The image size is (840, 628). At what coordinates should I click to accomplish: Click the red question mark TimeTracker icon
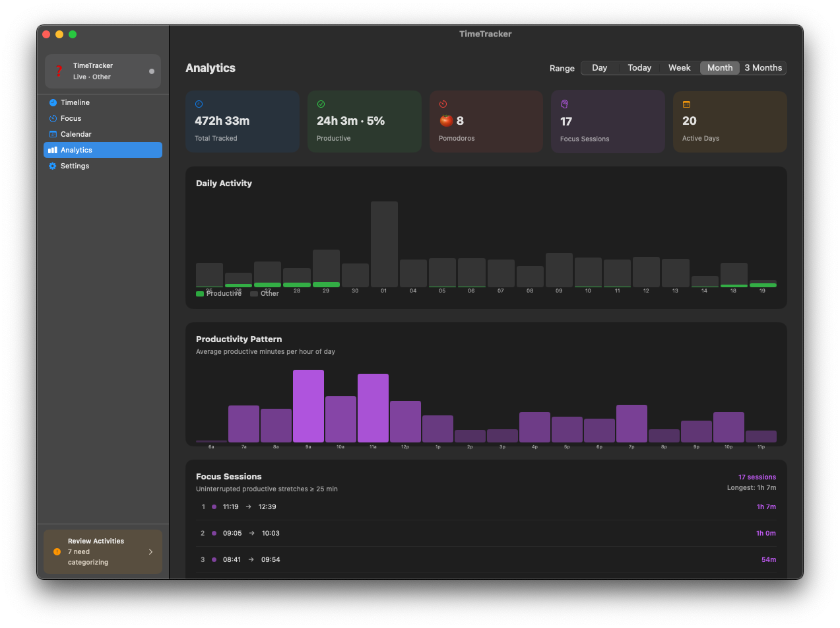click(x=59, y=71)
